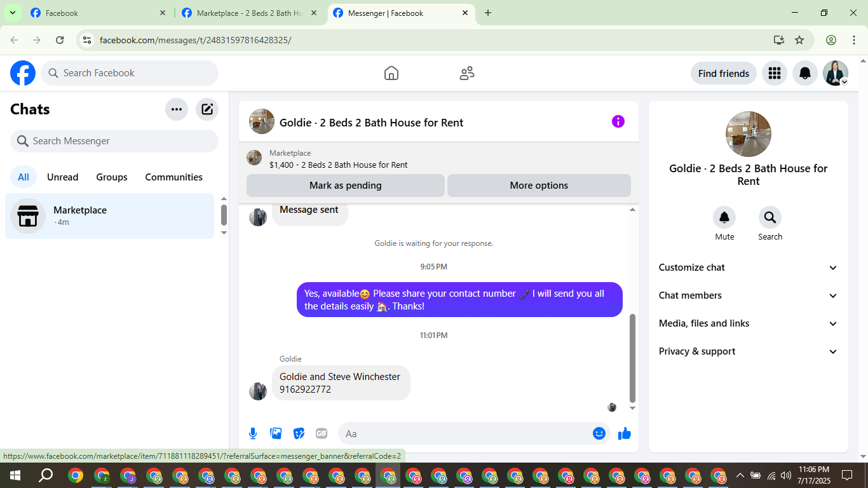The height and width of the screenshot is (488, 868).
Task: Select the Groups chats filter
Action: [x=112, y=177]
